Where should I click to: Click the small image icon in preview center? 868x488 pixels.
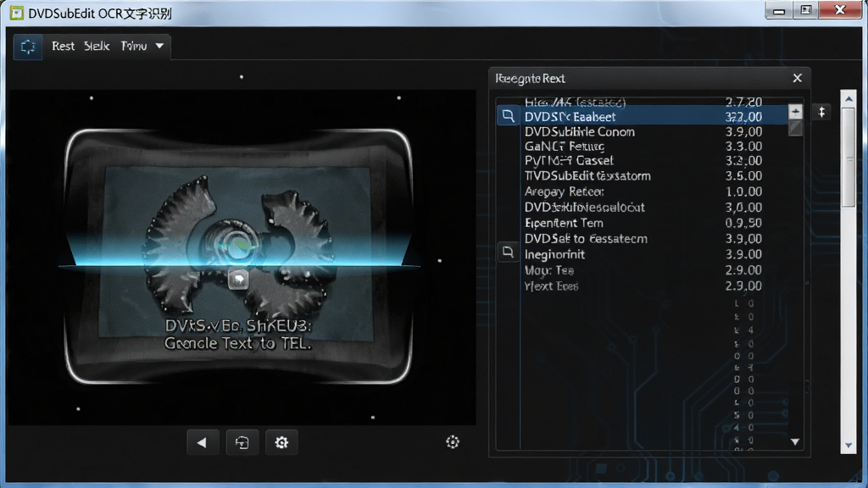tap(238, 279)
